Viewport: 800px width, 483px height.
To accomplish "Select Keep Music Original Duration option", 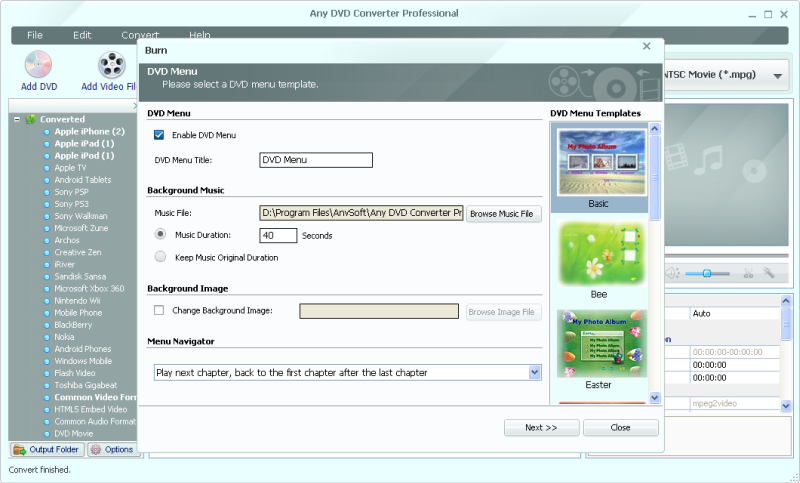I will [x=160, y=257].
